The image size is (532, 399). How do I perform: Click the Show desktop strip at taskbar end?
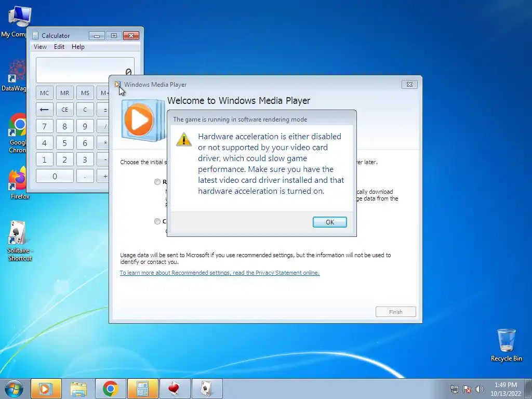coord(528,389)
